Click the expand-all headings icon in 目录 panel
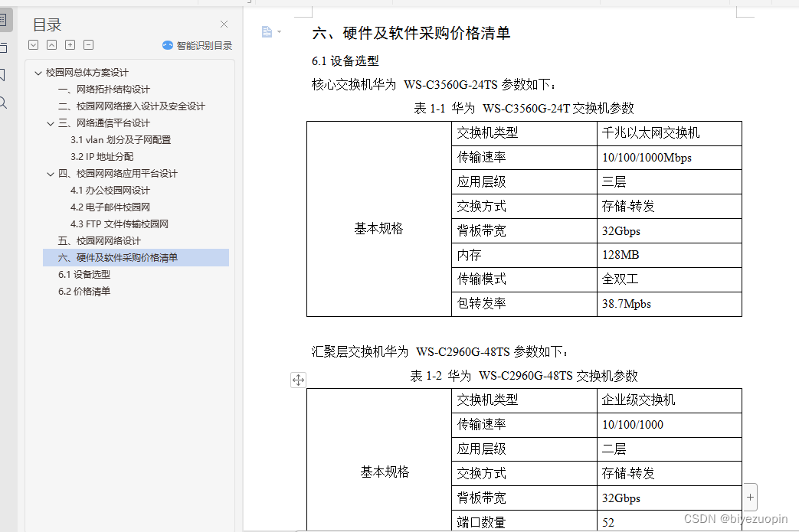799x532 pixels. tap(33, 44)
